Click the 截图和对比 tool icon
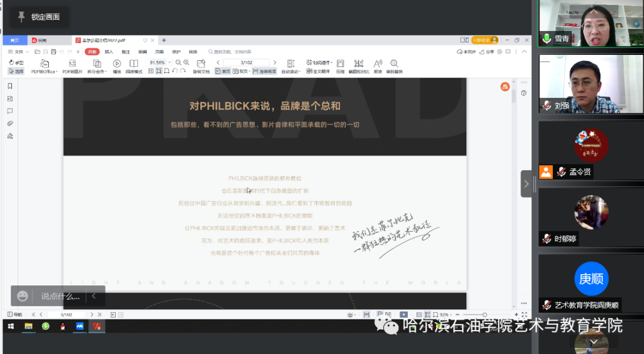The image size is (644, 354). coord(358,63)
